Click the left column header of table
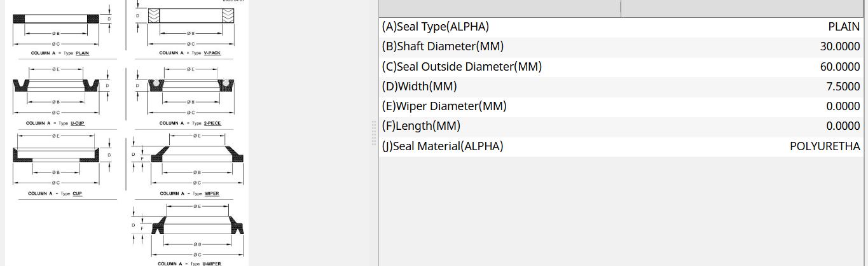The width and height of the screenshot is (868, 266). point(499,8)
